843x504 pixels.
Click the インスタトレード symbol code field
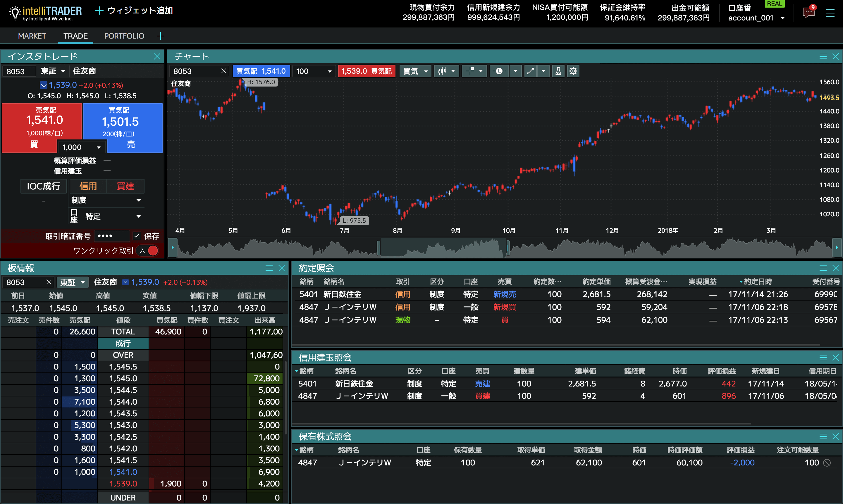point(19,71)
